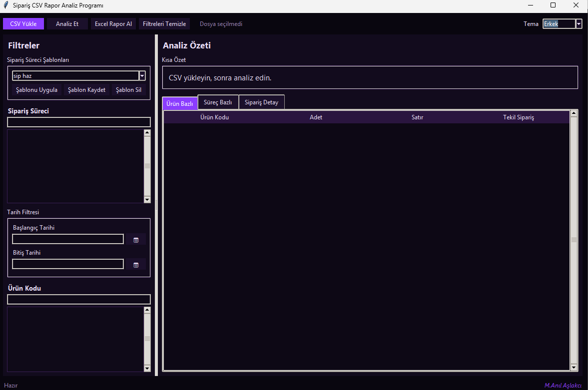Click down arrow of Sipariş Süreci list scrollbar
The width and height of the screenshot is (588, 390).
147,200
